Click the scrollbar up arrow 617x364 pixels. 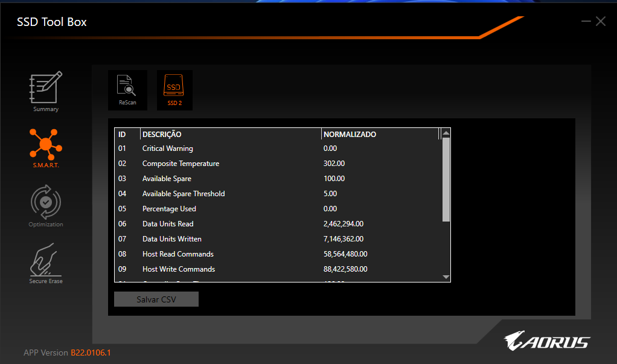(446, 132)
